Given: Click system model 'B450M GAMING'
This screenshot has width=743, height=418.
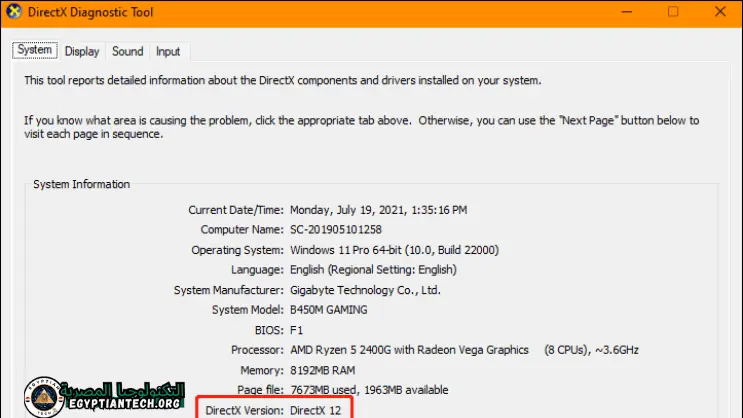Looking at the screenshot, I should click(x=329, y=310).
